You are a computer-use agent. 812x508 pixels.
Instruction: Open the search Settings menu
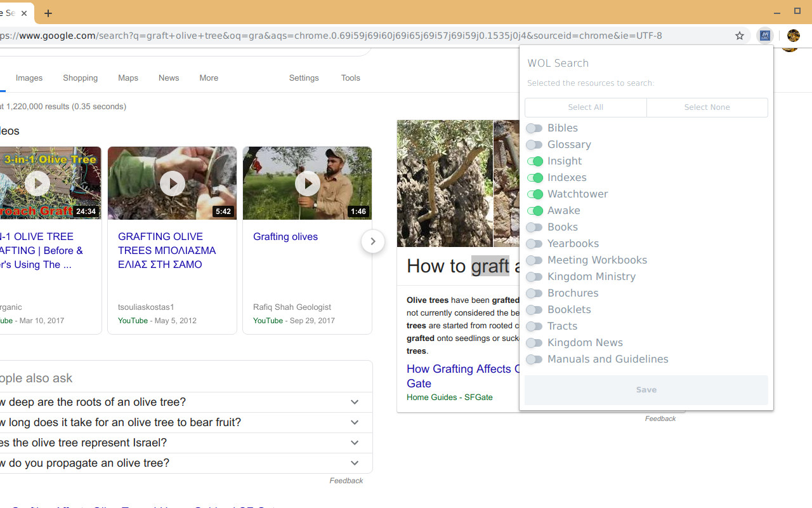tap(304, 78)
